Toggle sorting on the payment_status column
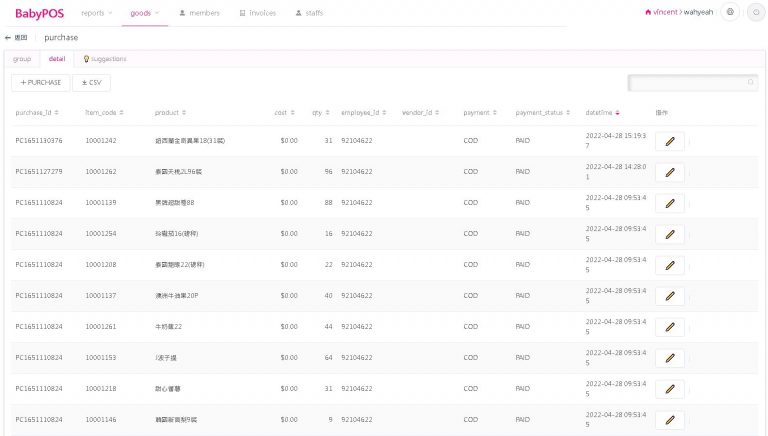The image size is (768, 436). click(x=542, y=112)
